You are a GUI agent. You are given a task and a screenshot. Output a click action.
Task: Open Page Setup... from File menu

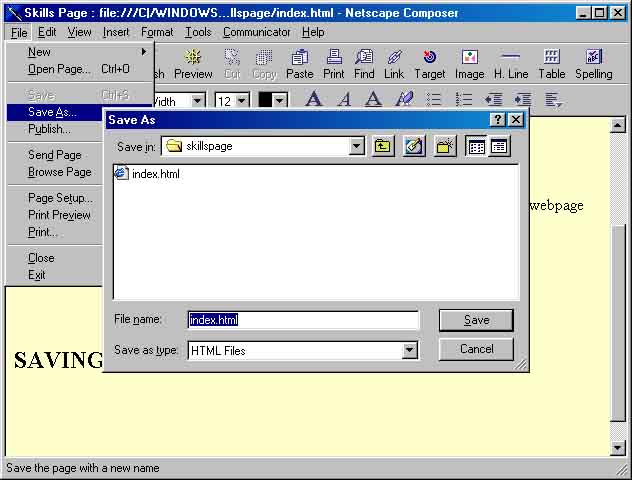point(54,198)
